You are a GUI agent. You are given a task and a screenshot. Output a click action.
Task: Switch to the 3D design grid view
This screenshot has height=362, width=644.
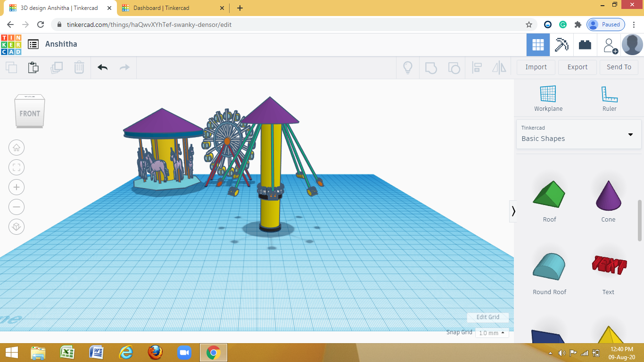pos(538,45)
